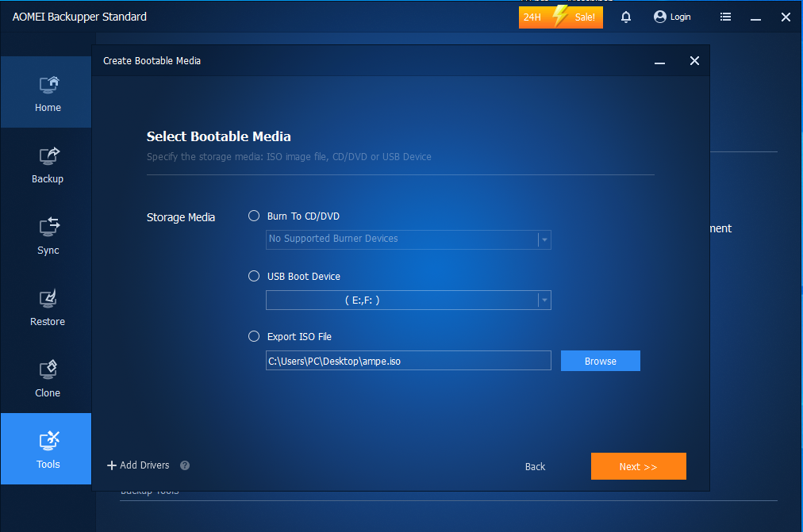Open the Restore section in sidebar
This screenshot has height=532, width=803.
coord(46,306)
